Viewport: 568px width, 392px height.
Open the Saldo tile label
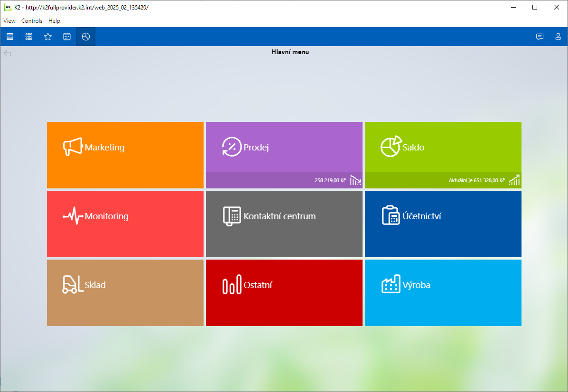(x=413, y=148)
